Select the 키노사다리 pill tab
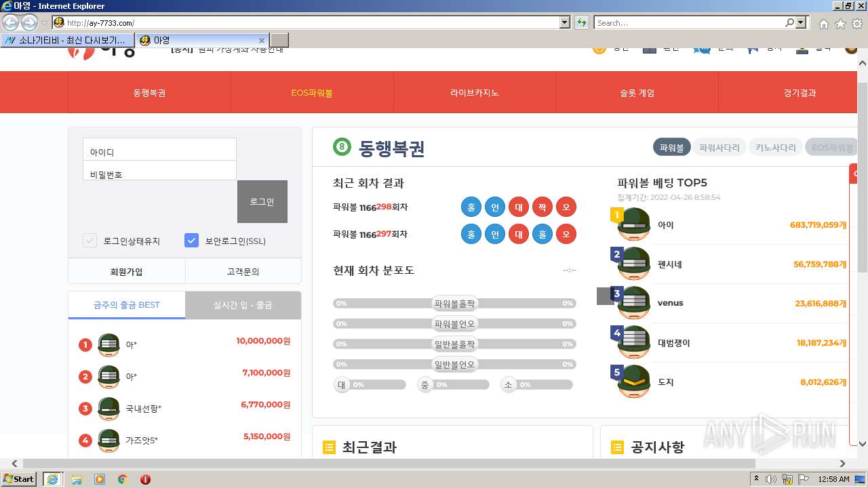The height and width of the screenshot is (488, 868). coord(776,147)
